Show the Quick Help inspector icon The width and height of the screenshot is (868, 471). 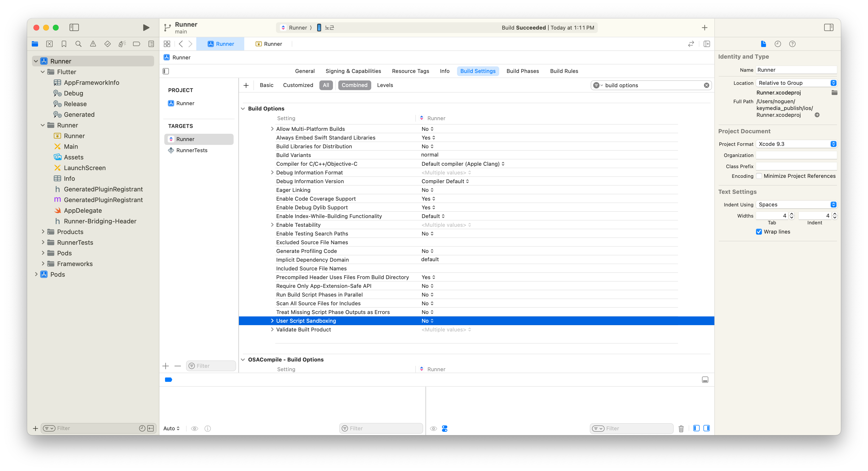coord(792,44)
